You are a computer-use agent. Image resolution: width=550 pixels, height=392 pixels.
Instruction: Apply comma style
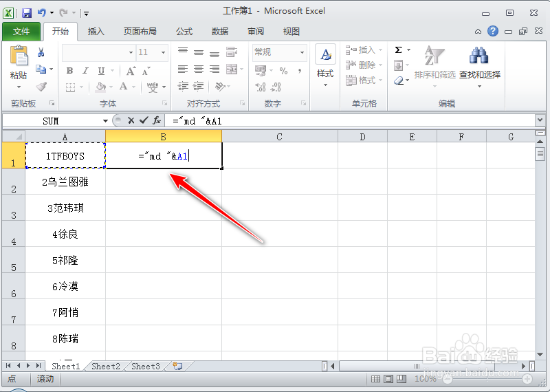click(300, 71)
